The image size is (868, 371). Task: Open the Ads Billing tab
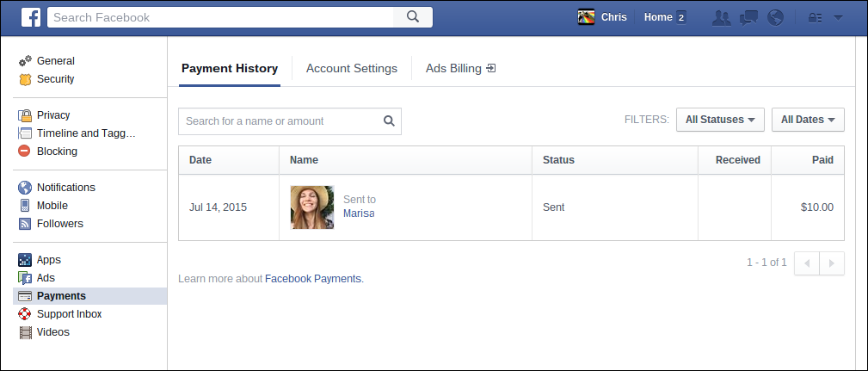click(460, 69)
